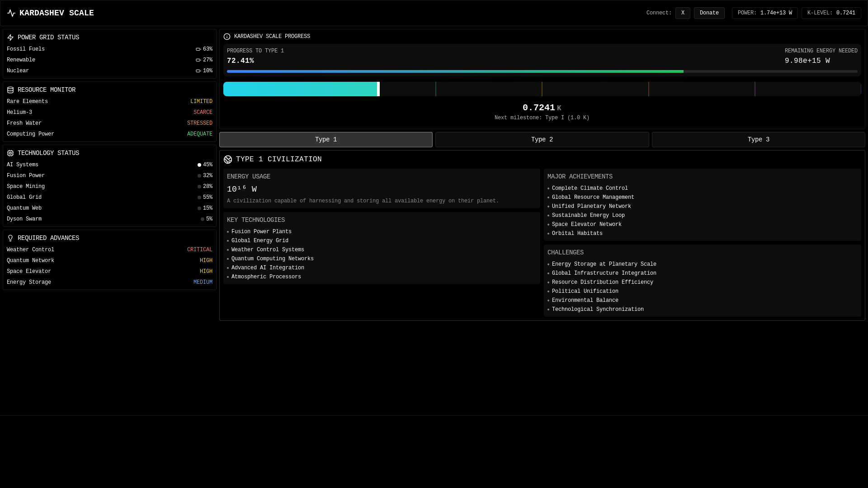Click 'Fusion Power Plants' in Key Technologies

point(261,232)
